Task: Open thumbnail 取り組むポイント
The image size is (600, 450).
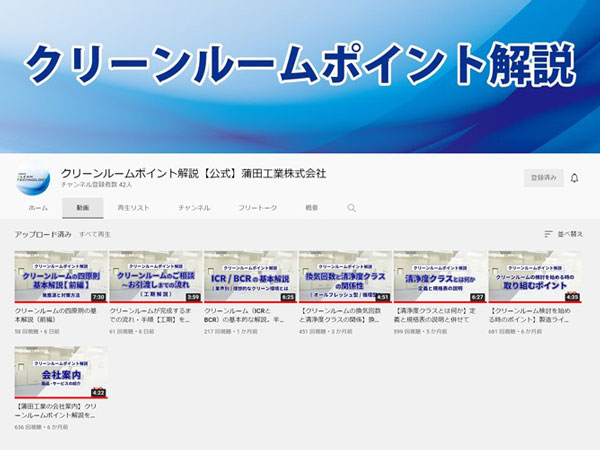Action: pos(535,277)
